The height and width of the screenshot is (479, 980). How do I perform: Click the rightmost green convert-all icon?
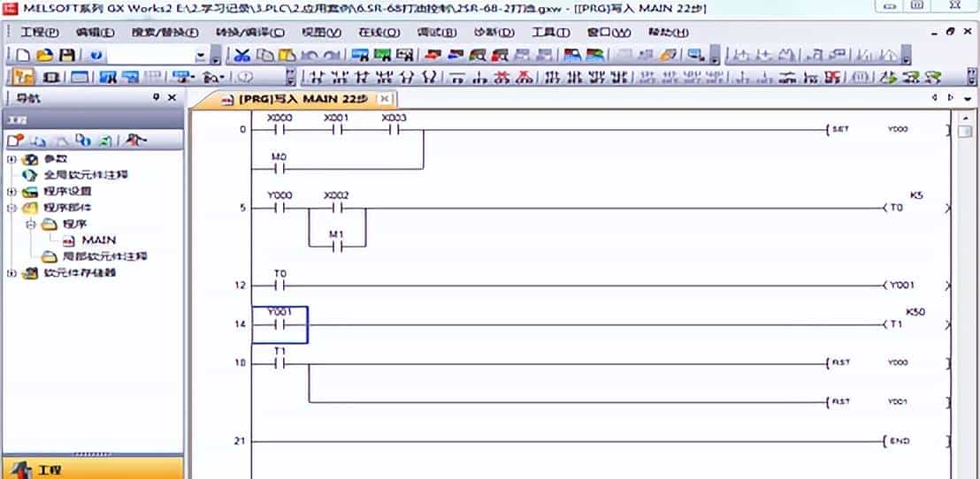click(x=932, y=78)
